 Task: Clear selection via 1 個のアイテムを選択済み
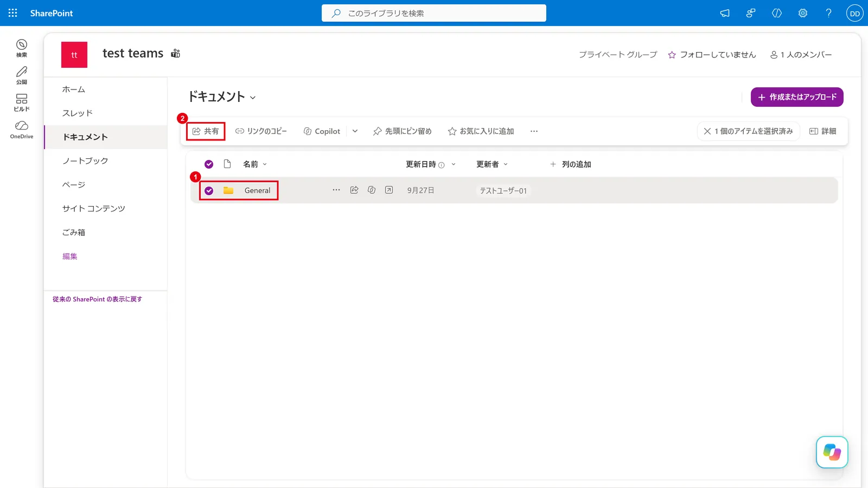[x=748, y=131]
